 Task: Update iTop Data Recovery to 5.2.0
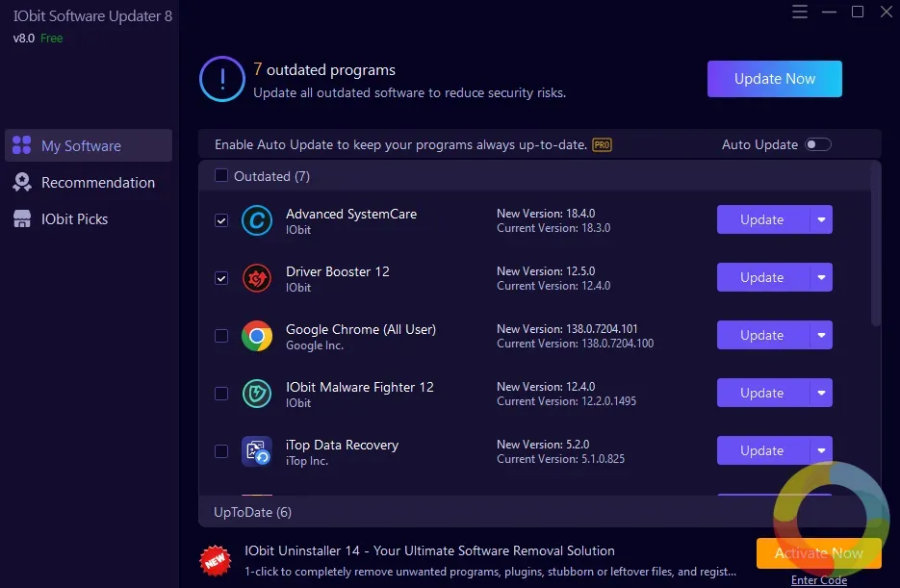click(x=762, y=451)
